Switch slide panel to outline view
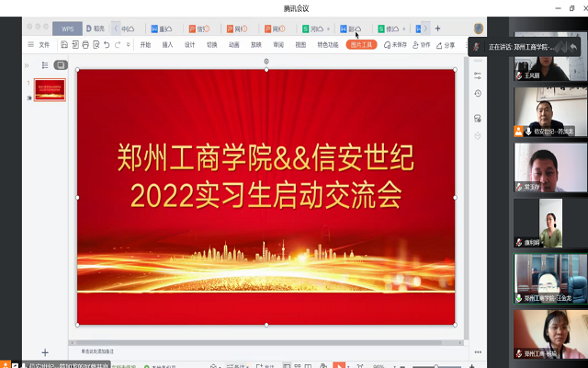Viewport: 588px width, 368px height. pyautogui.click(x=45, y=65)
